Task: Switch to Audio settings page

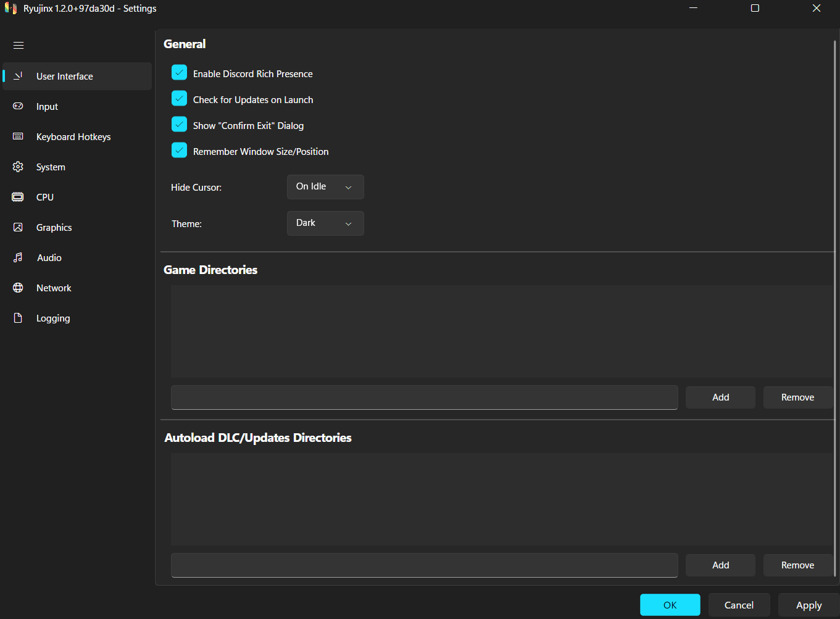Action: click(77, 257)
